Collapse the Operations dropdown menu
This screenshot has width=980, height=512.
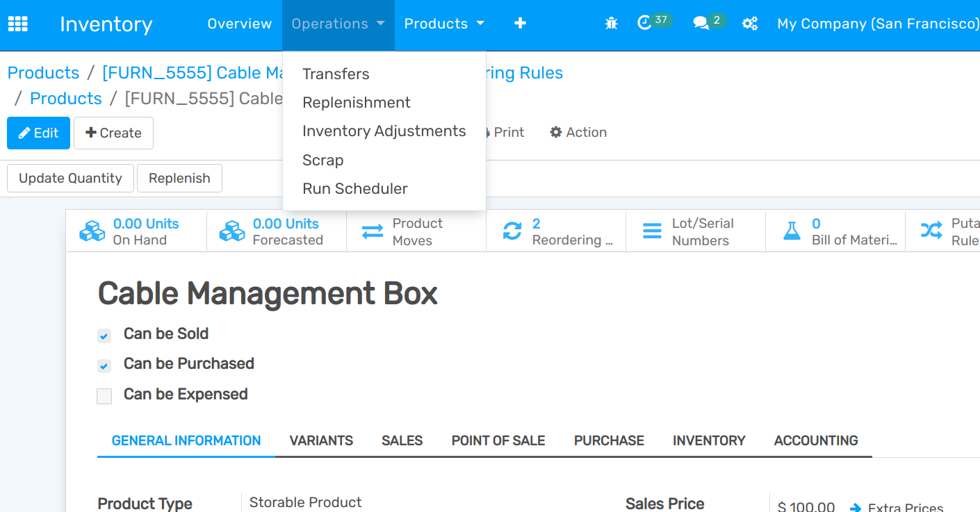pos(338,24)
